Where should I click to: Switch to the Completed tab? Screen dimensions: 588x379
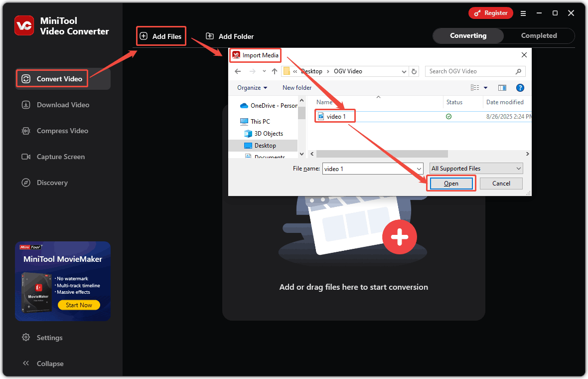tap(539, 35)
